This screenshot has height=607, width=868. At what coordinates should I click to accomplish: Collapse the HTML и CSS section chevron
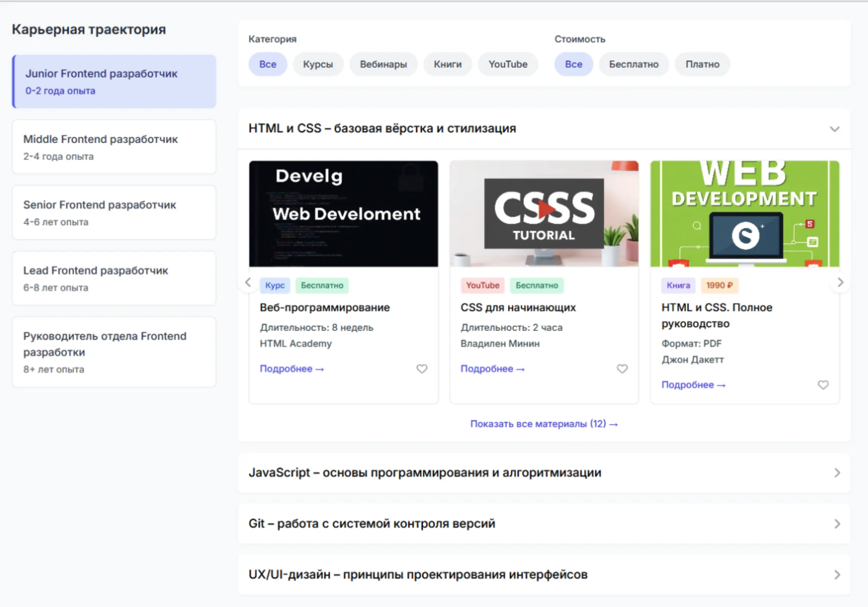coord(834,129)
